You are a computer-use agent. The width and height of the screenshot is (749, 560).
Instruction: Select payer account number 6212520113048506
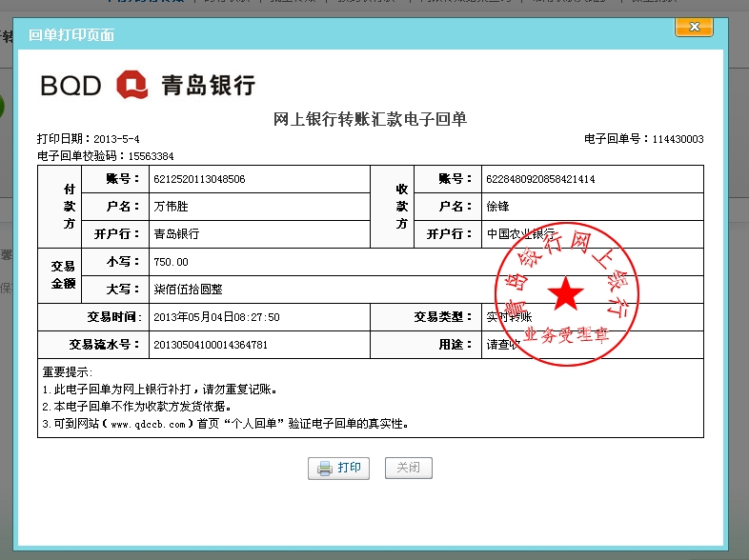pos(199,179)
